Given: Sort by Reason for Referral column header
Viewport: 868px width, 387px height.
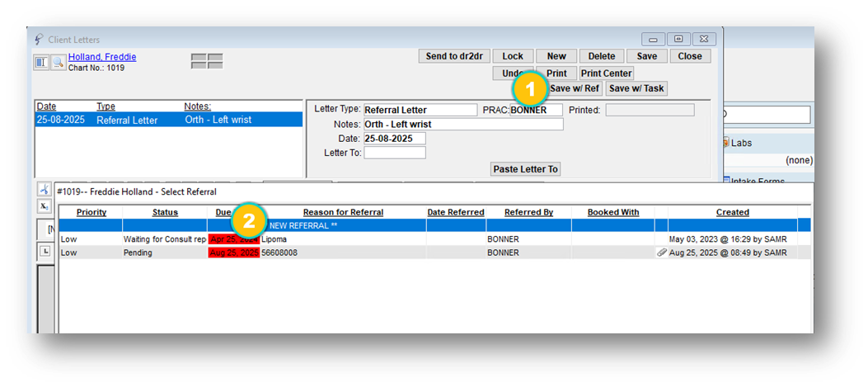Looking at the screenshot, I should click(x=342, y=212).
